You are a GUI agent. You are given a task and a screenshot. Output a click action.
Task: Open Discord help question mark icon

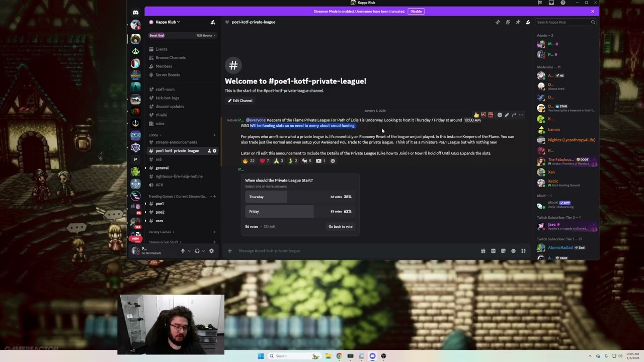(563, 3)
